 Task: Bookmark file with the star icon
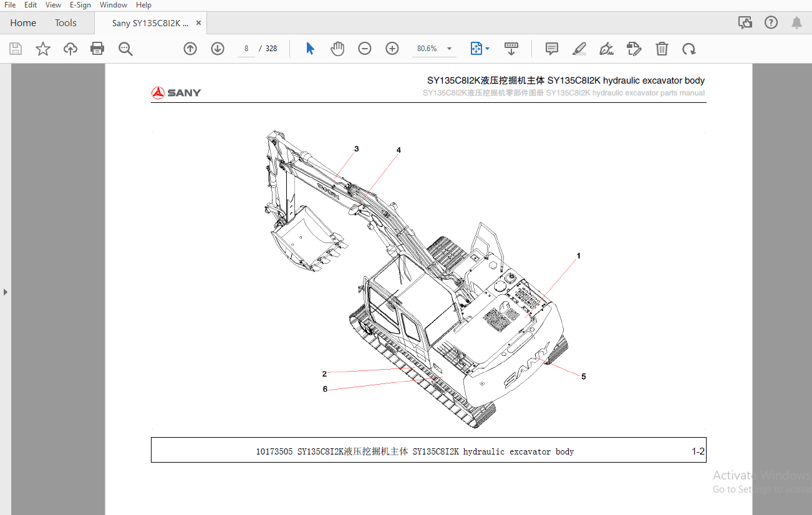pos(43,49)
